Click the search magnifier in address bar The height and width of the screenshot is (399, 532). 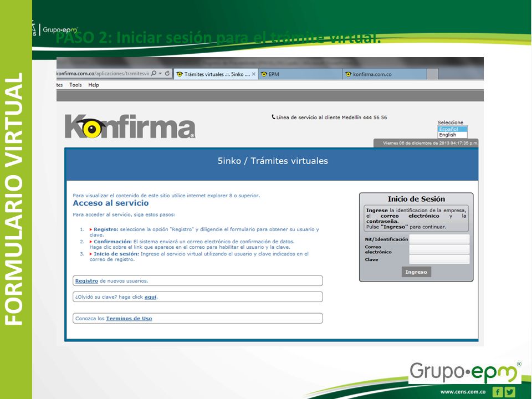pyautogui.click(x=154, y=73)
